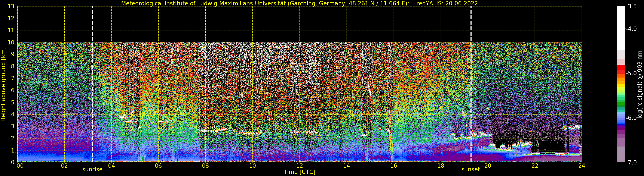Click the '-5.0' colorbar tick label
644x176 pixels.
[631, 73]
